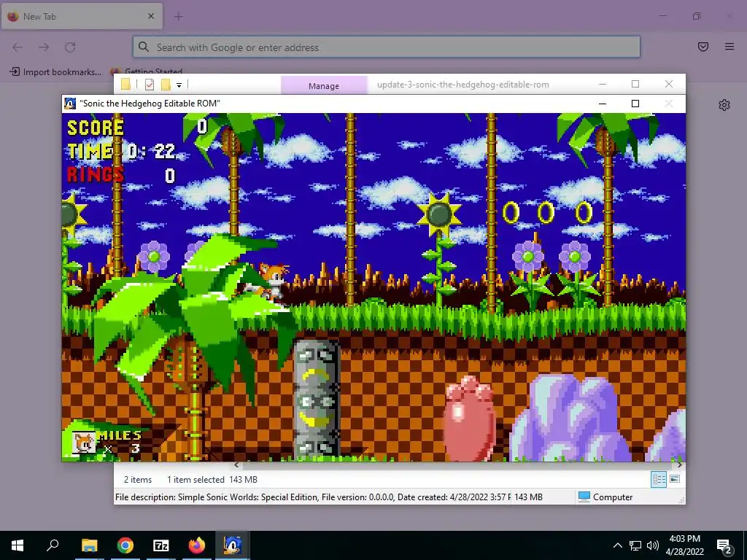Screen dimensions: 747x560
Task: Click Firefox reload button
Action: 70,47
